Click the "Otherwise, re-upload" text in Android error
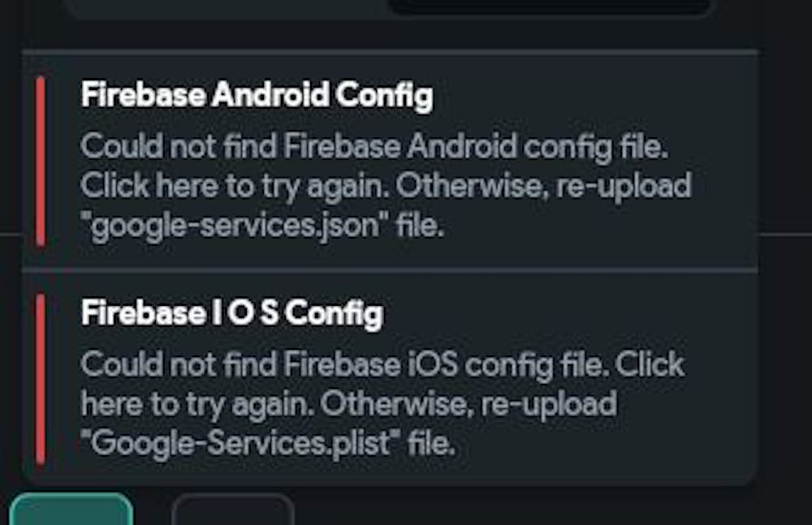 tap(544, 186)
